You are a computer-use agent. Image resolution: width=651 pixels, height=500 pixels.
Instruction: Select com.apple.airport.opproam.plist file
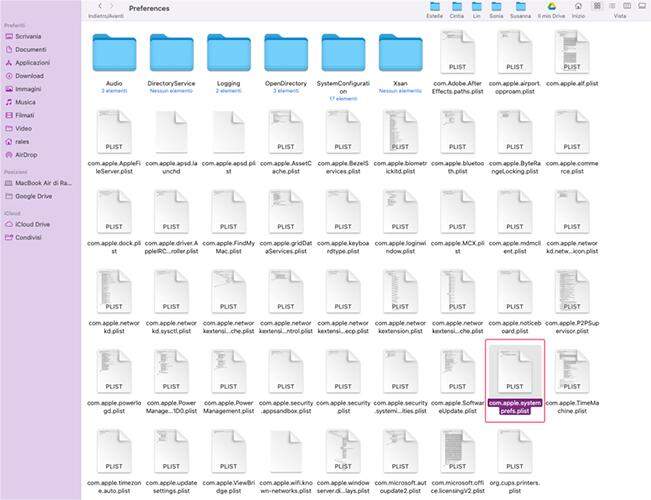point(515,52)
